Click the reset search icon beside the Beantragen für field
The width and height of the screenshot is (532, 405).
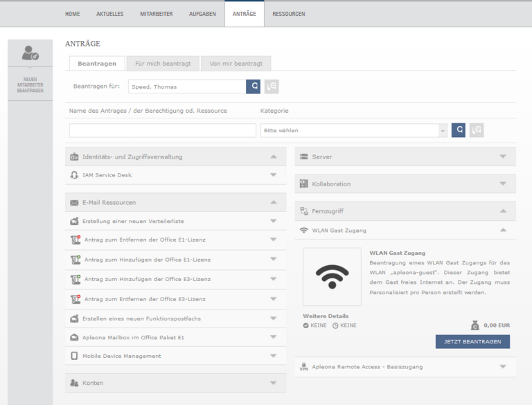point(272,87)
